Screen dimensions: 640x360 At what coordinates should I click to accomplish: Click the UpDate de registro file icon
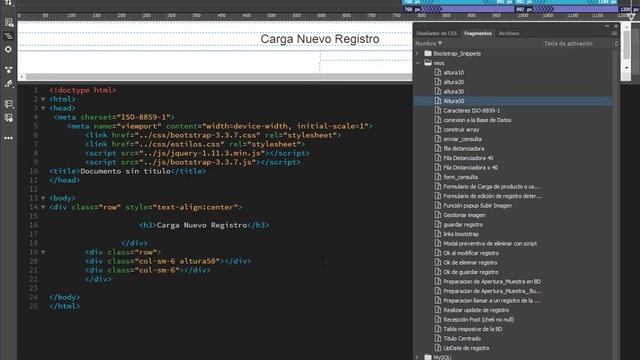[x=438, y=348]
